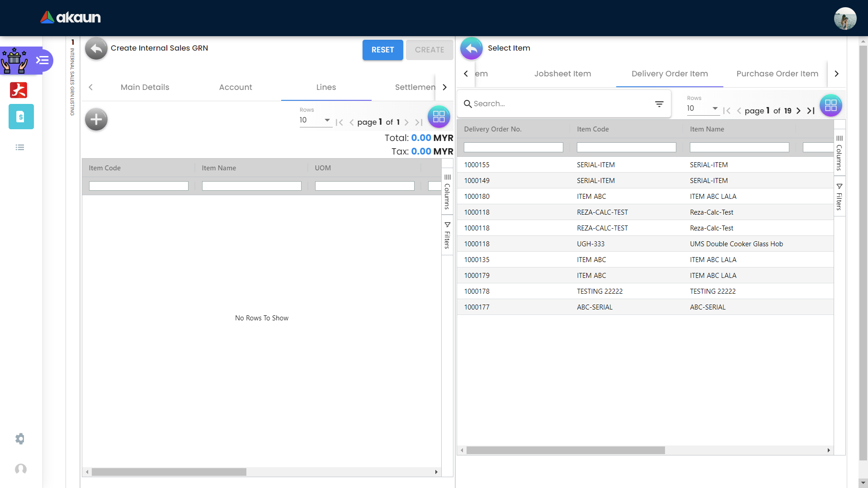Switch to Main Details tab
868x488 pixels.
(x=145, y=87)
